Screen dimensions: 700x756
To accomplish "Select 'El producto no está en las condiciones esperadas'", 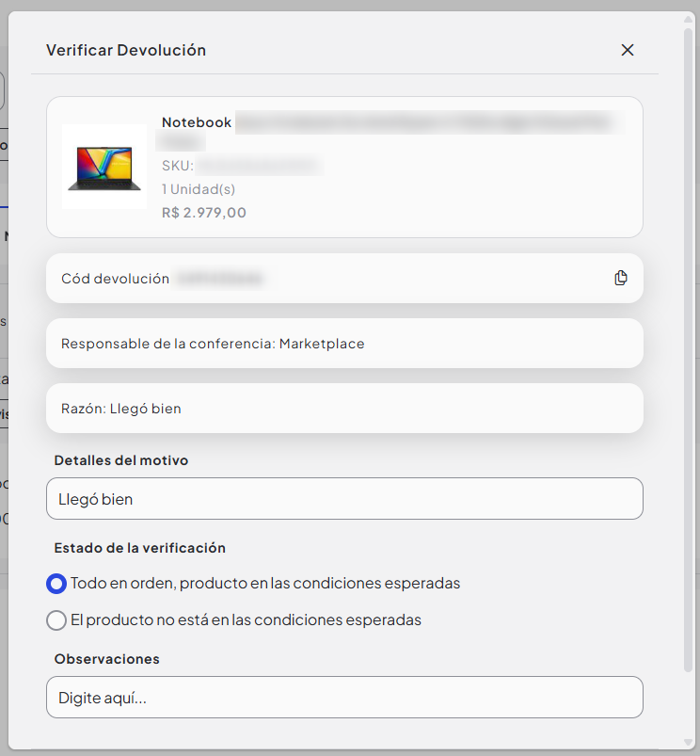I will (56, 620).
